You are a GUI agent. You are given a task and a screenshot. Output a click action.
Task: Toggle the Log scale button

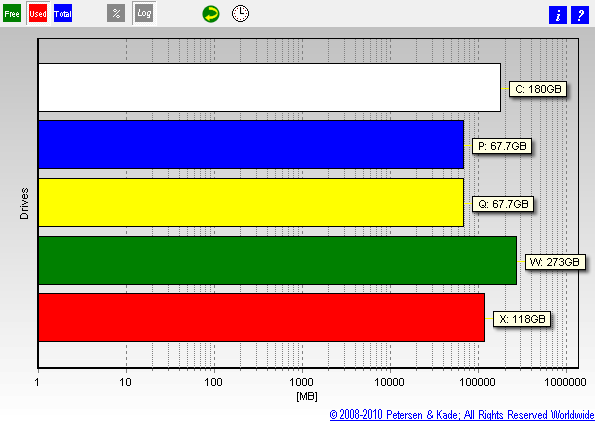coord(144,14)
